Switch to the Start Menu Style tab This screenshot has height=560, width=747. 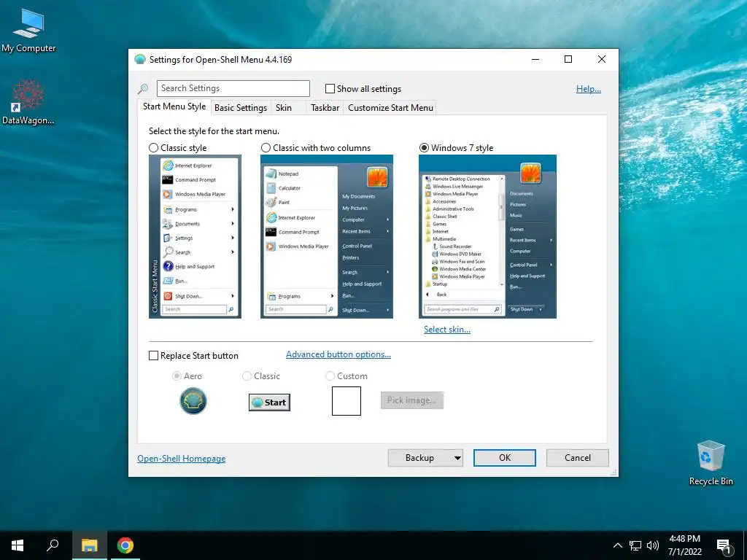(174, 106)
